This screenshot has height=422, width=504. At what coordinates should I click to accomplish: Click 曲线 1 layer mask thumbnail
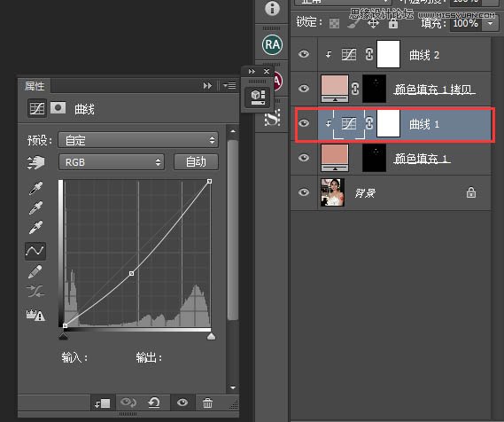[x=388, y=123]
